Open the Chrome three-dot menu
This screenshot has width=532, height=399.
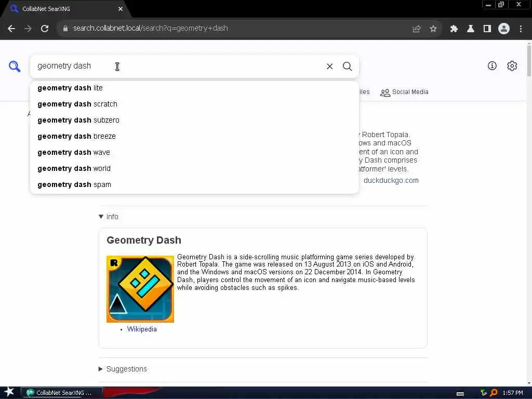pyautogui.click(x=521, y=29)
